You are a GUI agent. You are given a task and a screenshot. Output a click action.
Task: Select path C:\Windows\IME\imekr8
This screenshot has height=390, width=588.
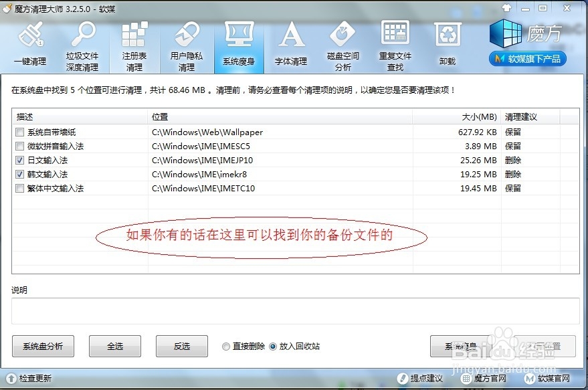(x=199, y=174)
